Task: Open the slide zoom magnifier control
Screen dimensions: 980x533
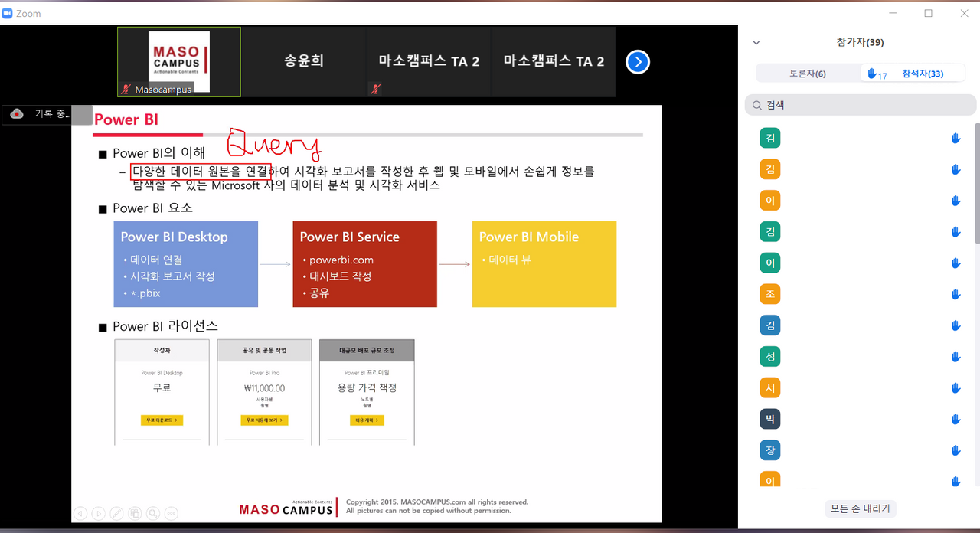Action: pyautogui.click(x=153, y=513)
